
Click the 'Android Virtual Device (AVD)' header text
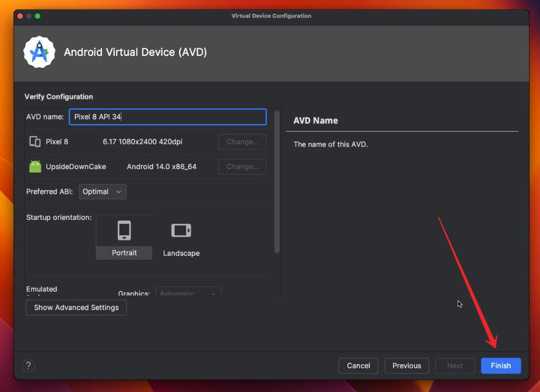click(135, 52)
